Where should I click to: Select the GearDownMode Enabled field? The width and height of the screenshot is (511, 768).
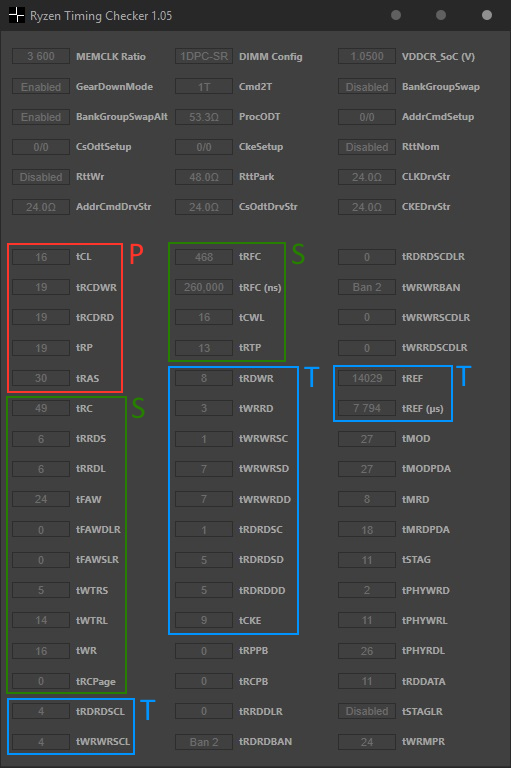(41, 87)
